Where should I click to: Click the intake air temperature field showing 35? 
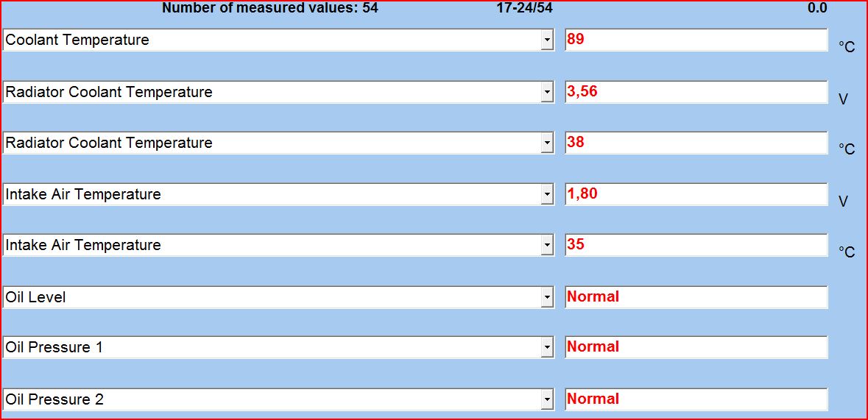(696, 245)
